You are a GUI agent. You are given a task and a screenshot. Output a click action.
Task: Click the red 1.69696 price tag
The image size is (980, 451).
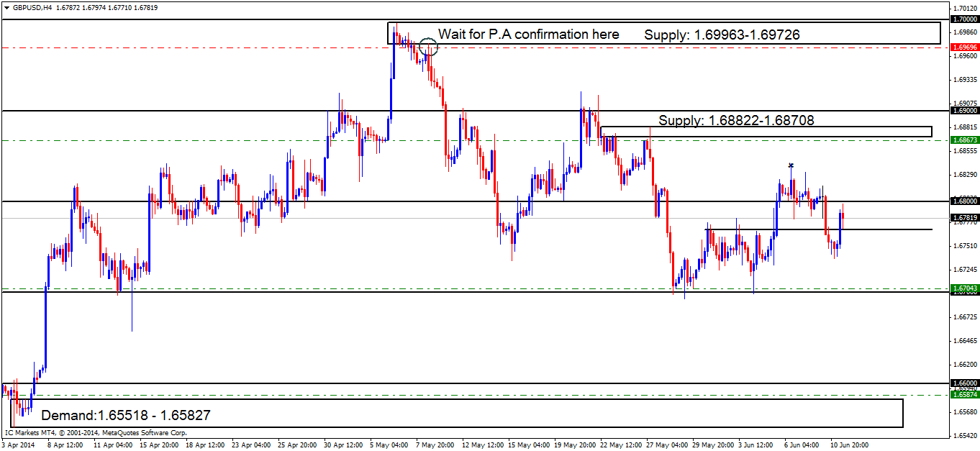click(x=964, y=47)
